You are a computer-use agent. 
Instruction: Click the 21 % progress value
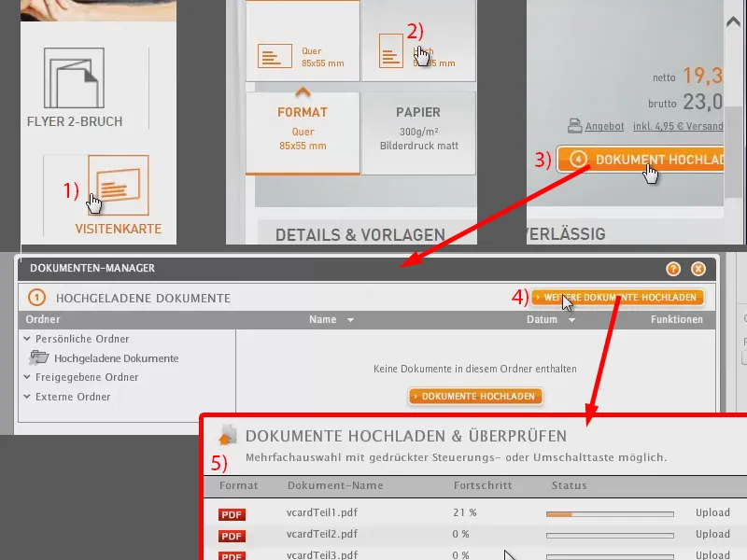click(x=465, y=512)
